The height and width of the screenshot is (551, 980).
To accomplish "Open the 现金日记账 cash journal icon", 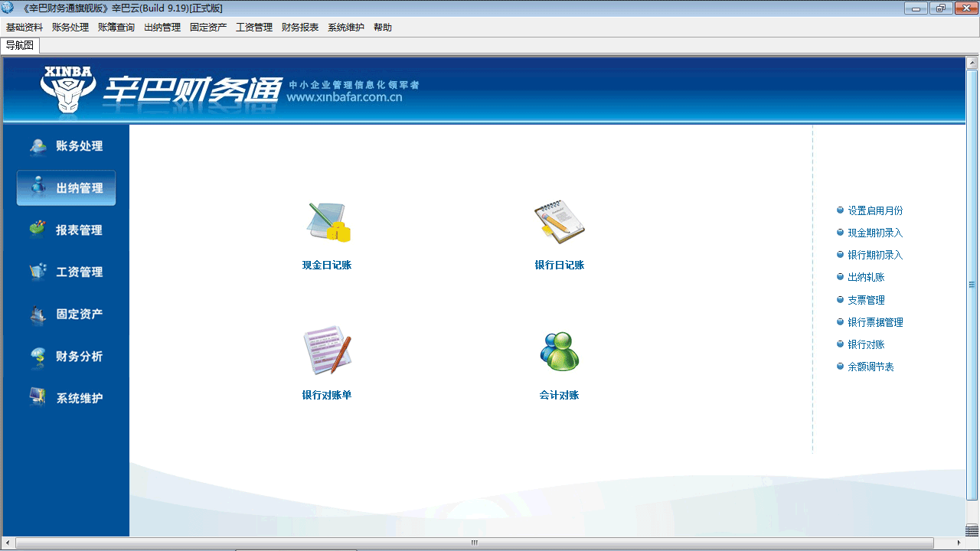I will point(328,223).
